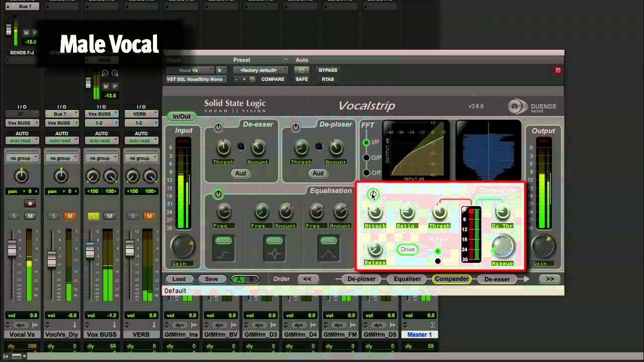
Task: Open Vocal Vs auto read dropdown
Action: [21, 140]
